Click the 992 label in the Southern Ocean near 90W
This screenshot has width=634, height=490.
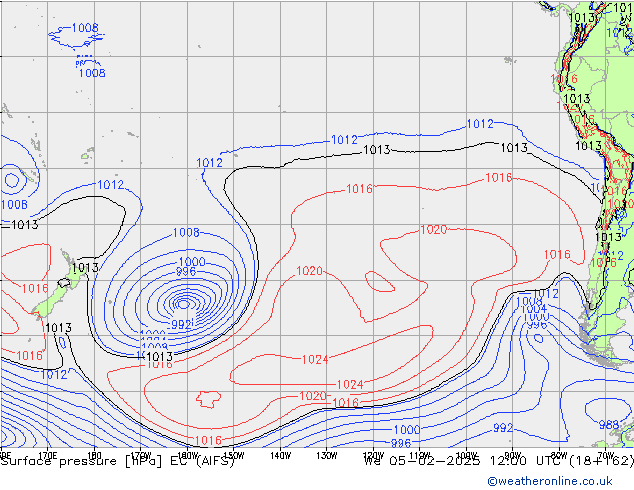tap(503, 428)
